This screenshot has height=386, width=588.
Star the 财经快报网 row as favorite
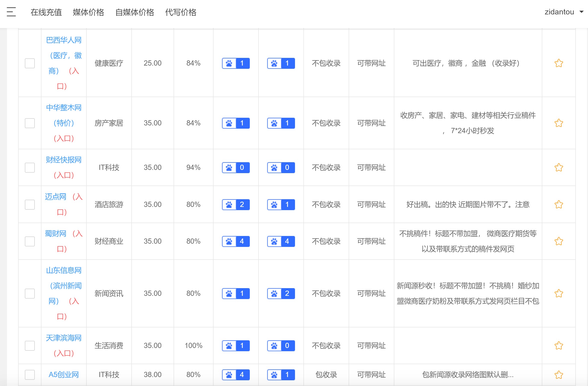tap(559, 167)
